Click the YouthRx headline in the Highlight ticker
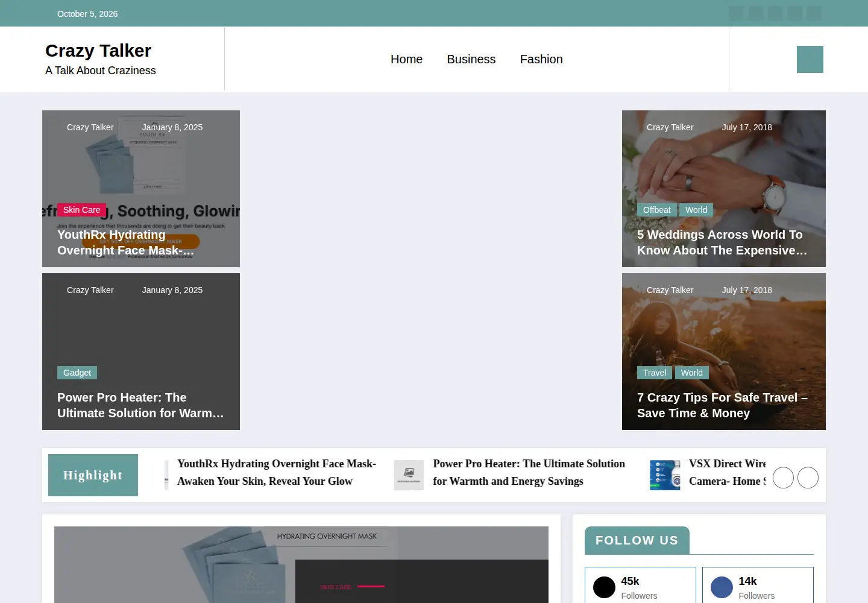868x603 pixels. [277, 472]
